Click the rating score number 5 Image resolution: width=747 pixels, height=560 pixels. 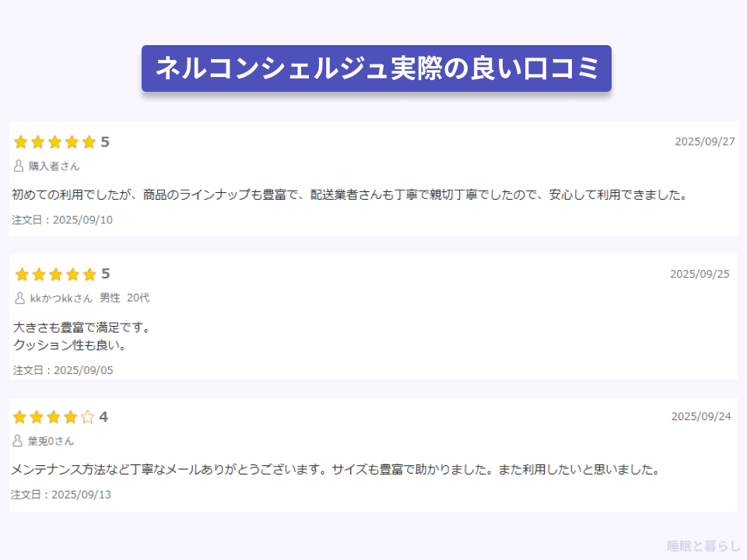point(107,142)
